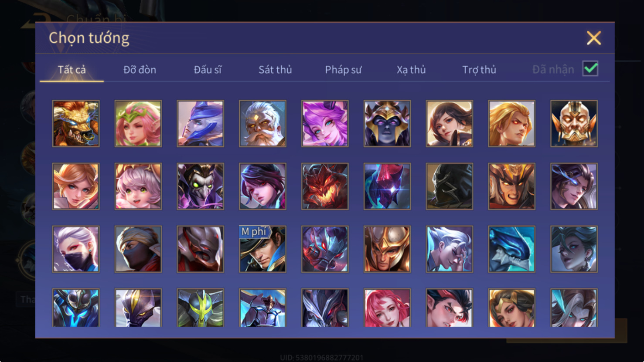Select the golden bald bearded mask hero
644x362 pixels.
pos(574,124)
